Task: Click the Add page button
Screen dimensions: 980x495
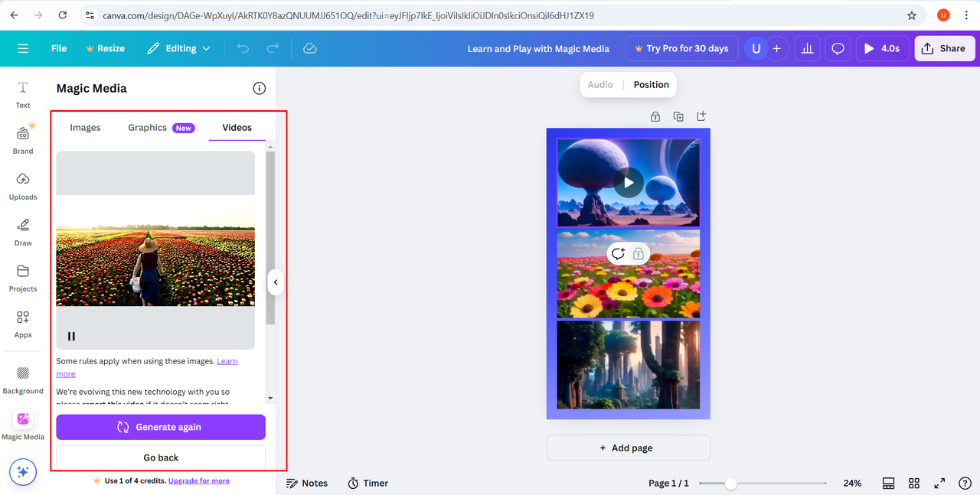Action: coord(628,448)
